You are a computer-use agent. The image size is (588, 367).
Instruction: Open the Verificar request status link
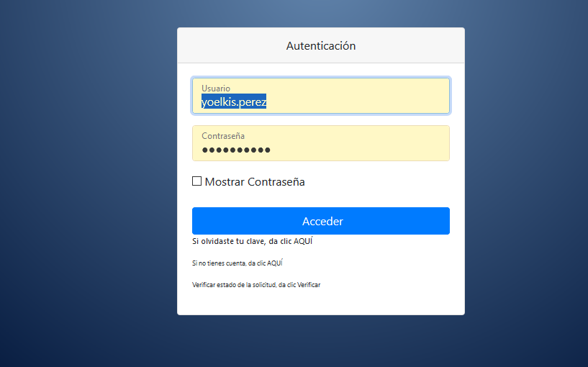[x=309, y=285]
